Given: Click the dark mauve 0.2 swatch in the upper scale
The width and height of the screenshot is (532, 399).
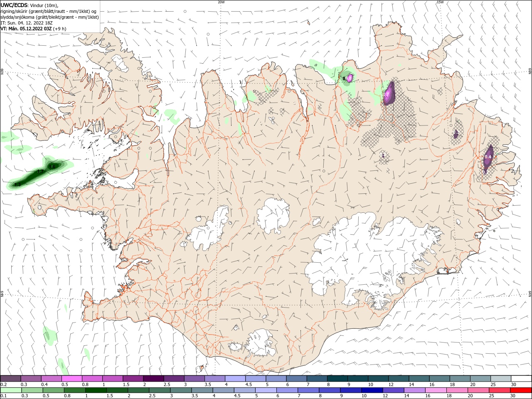Looking at the screenshot, I should pos(11,379).
